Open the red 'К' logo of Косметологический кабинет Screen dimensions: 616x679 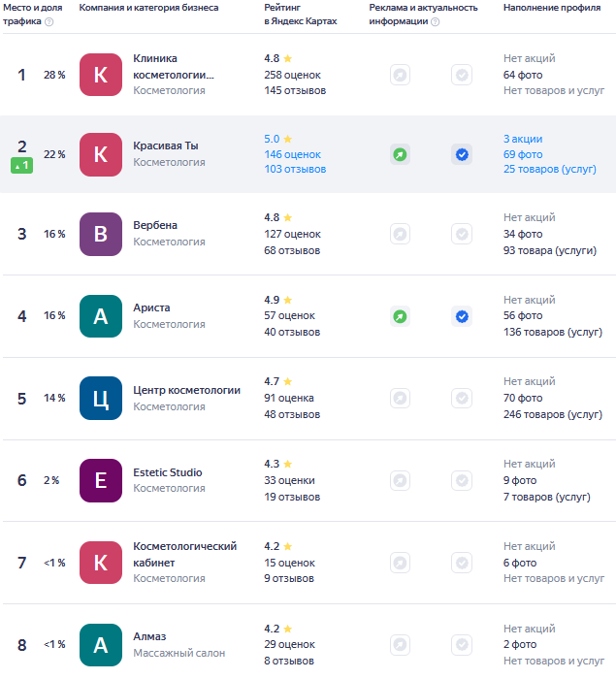101,563
